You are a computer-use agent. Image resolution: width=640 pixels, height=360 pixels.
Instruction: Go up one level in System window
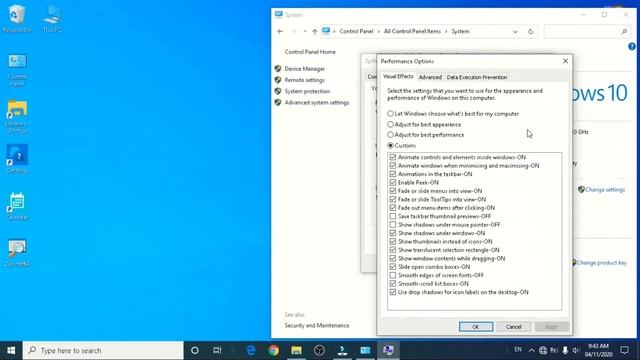314,31
